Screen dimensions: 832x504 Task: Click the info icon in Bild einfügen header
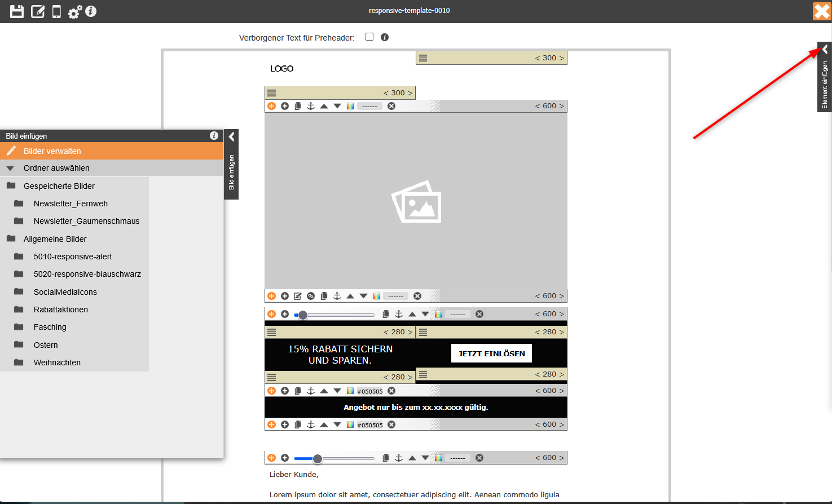point(214,136)
